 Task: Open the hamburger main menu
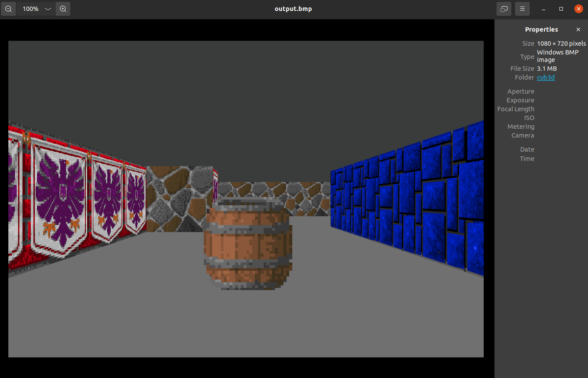point(522,9)
